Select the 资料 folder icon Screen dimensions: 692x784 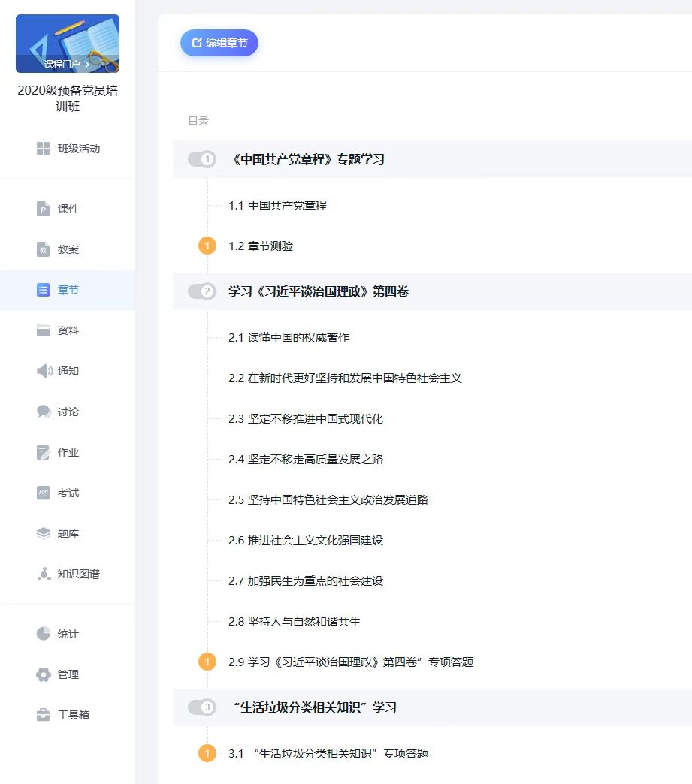pyautogui.click(x=44, y=330)
